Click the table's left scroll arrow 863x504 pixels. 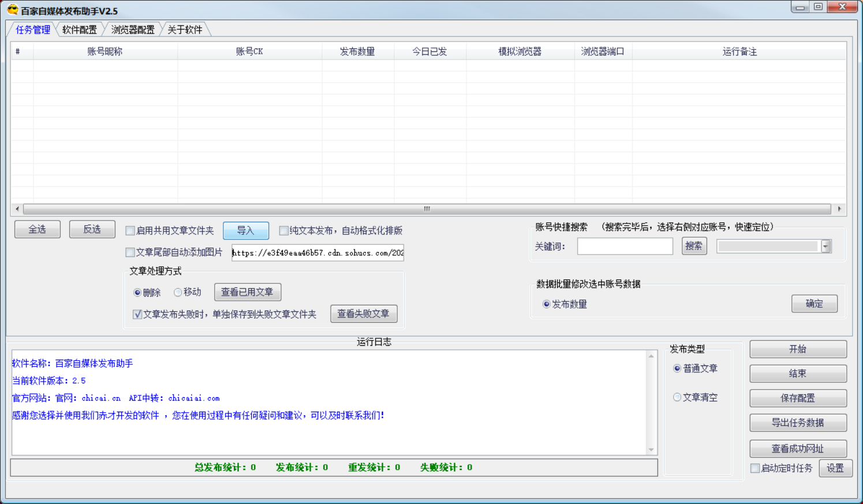17,209
